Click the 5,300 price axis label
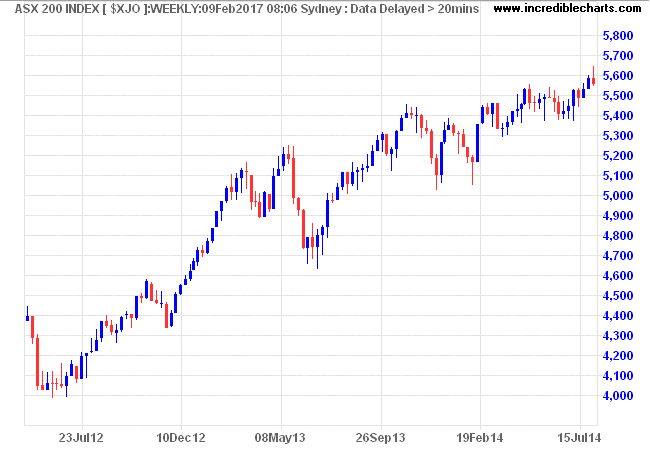Image resolution: width=650 pixels, height=450 pixels. pyautogui.click(x=618, y=135)
